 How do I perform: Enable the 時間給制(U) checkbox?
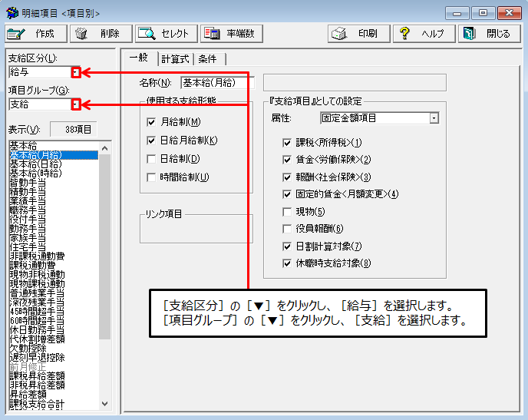151,177
